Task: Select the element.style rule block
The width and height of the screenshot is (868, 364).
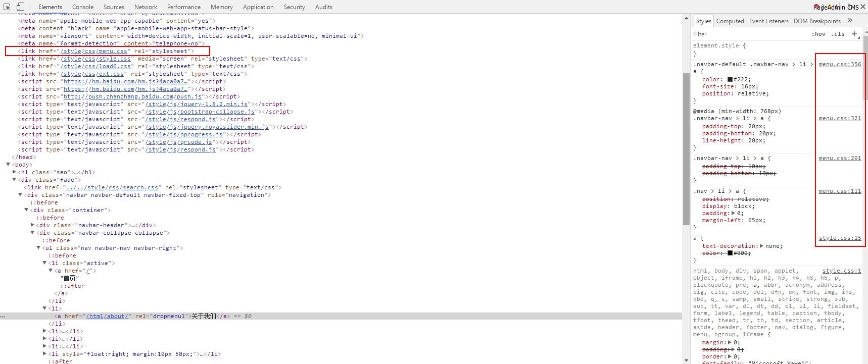Action: (x=776, y=49)
